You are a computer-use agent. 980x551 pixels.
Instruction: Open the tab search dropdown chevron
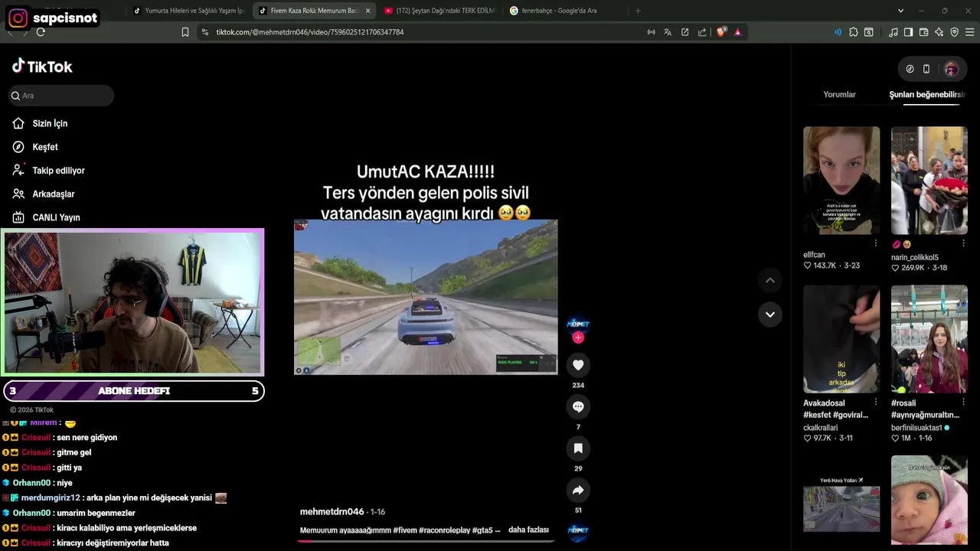(x=900, y=11)
